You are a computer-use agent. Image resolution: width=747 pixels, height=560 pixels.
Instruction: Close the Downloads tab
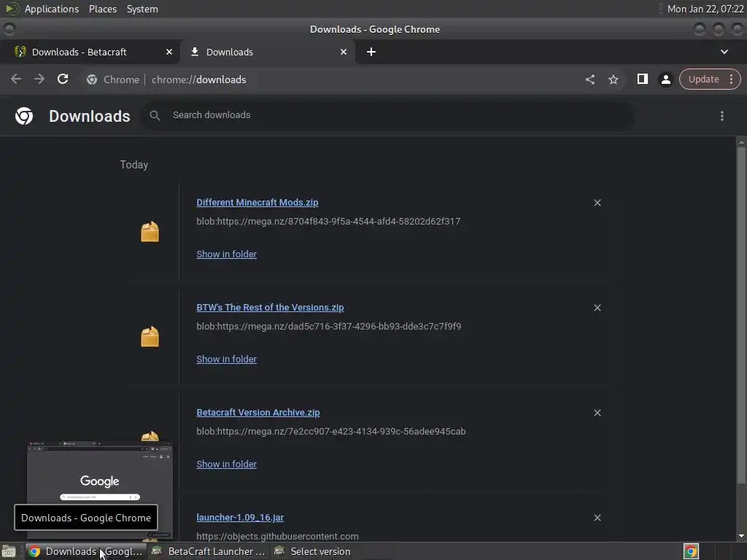(x=344, y=52)
